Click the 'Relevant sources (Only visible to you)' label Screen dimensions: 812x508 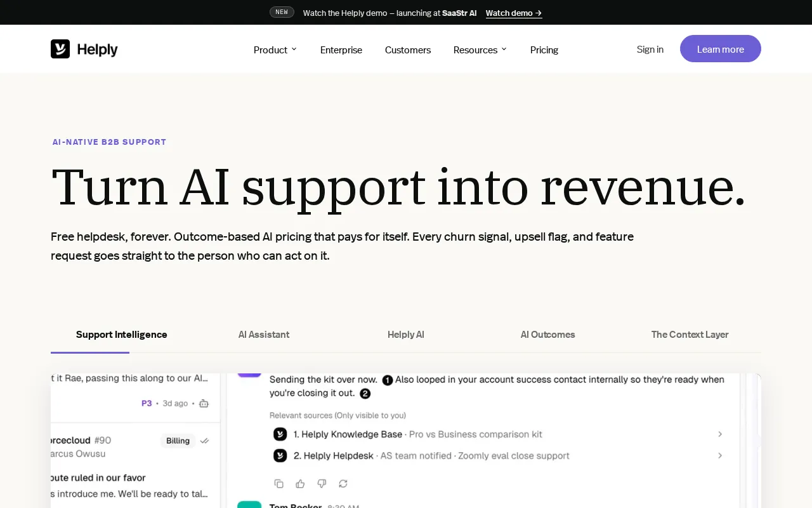[337, 415]
